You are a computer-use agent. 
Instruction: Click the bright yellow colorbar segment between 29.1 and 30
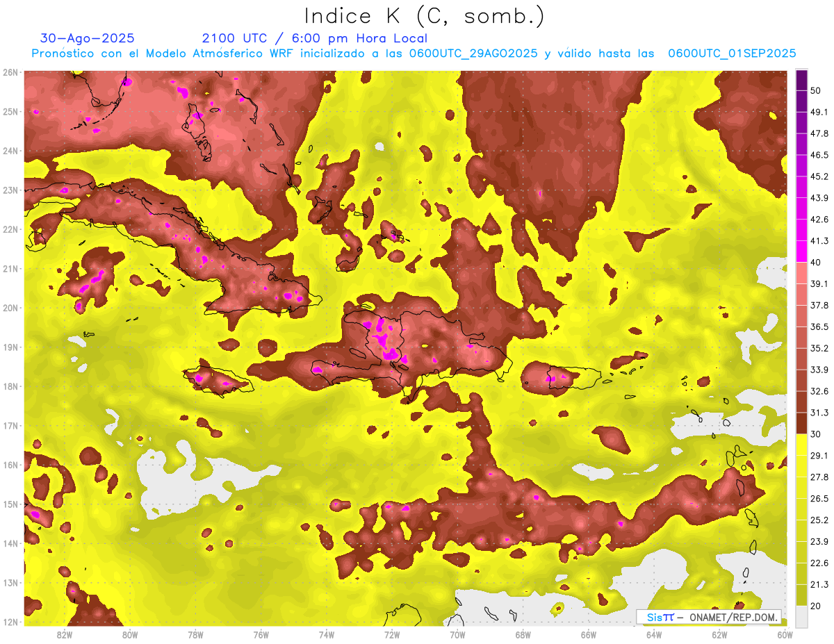click(x=801, y=445)
